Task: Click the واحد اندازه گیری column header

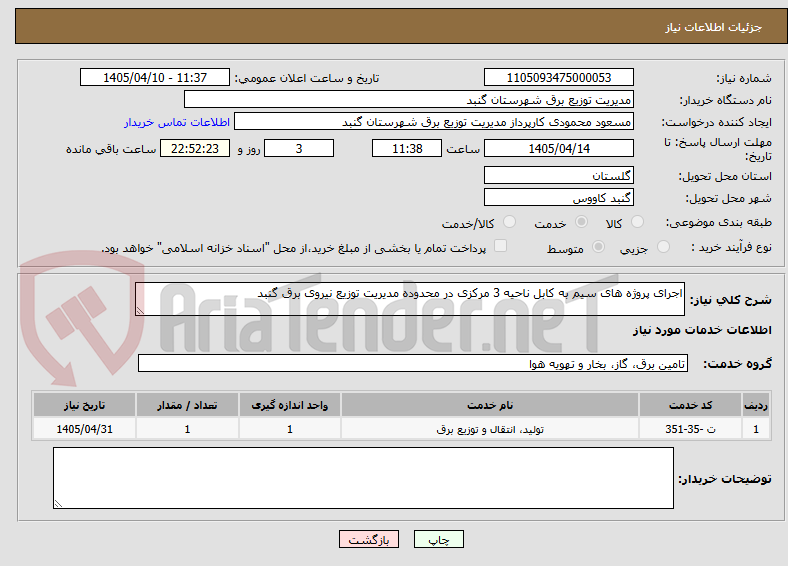Action: (290, 405)
